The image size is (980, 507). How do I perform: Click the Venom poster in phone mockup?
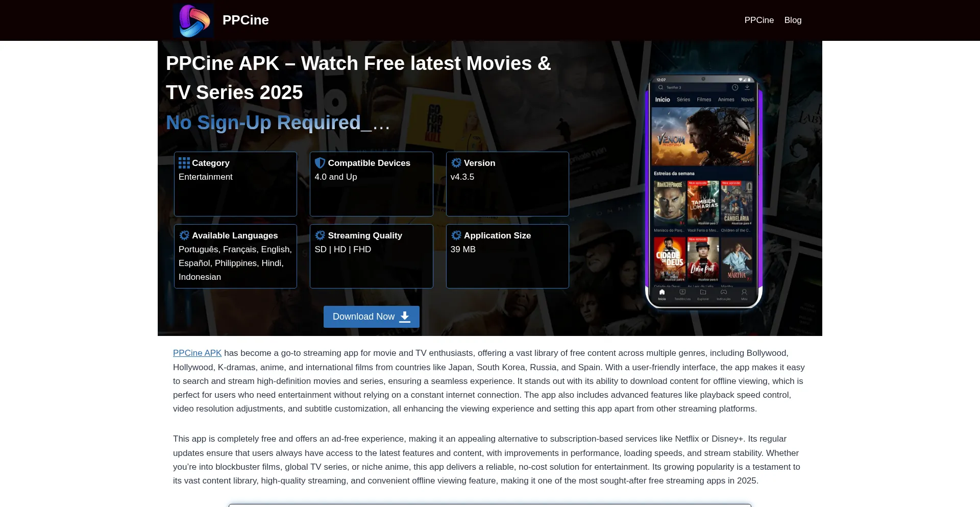click(x=703, y=136)
